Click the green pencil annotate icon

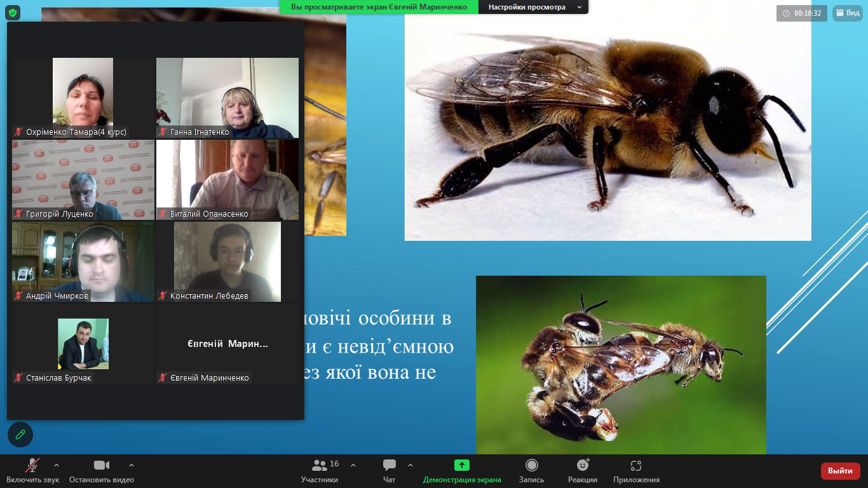[20, 435]
